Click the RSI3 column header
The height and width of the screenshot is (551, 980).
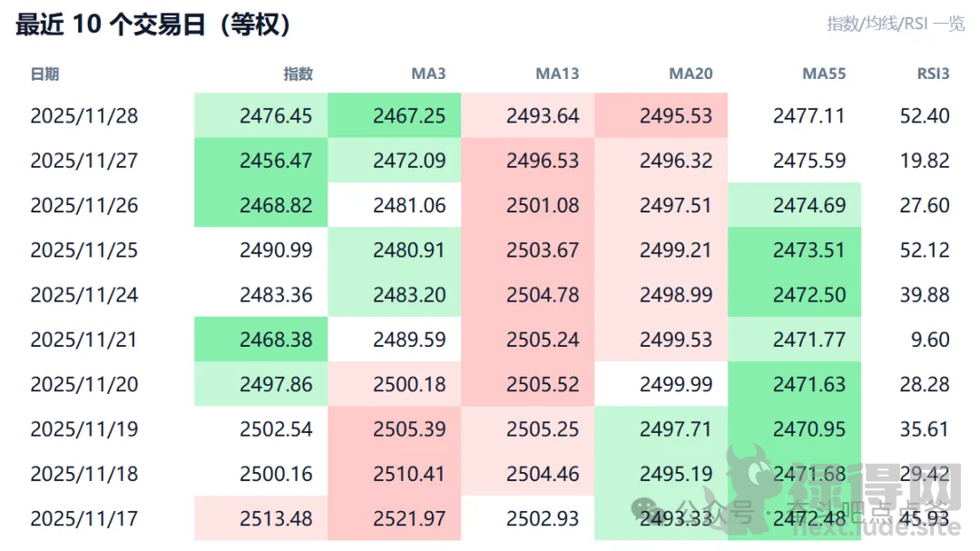(933, 74)
